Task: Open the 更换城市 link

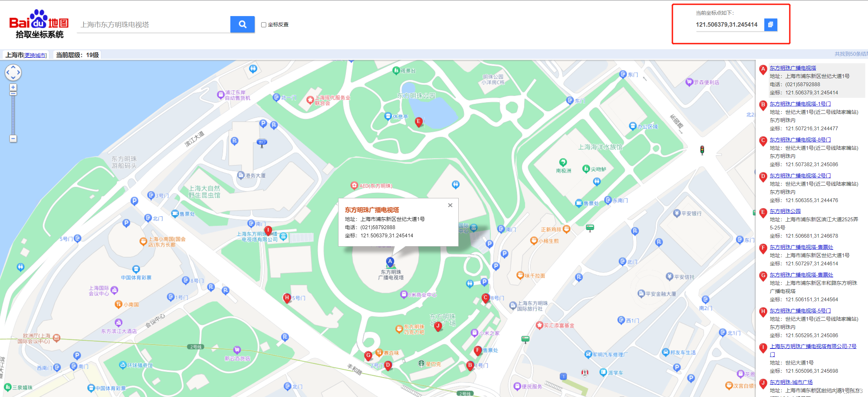Action: [x=35, y=55]
